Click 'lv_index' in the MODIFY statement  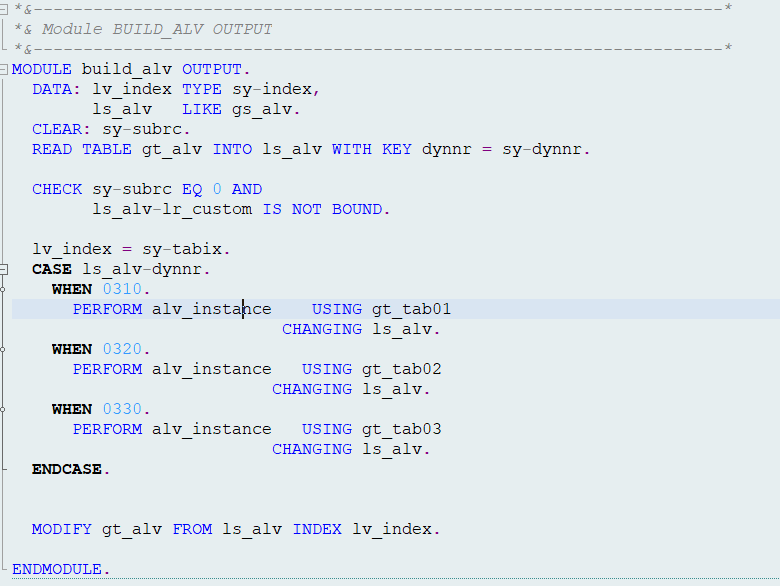pos(392,529)
